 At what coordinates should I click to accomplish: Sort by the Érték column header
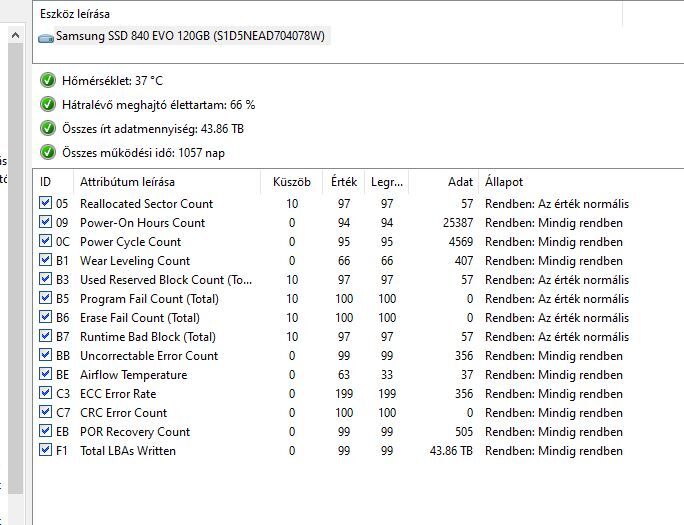[x=344, y=182]
